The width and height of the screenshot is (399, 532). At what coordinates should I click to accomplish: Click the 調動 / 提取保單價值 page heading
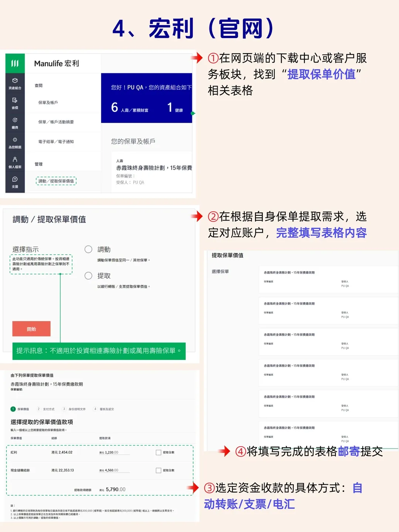50,219
